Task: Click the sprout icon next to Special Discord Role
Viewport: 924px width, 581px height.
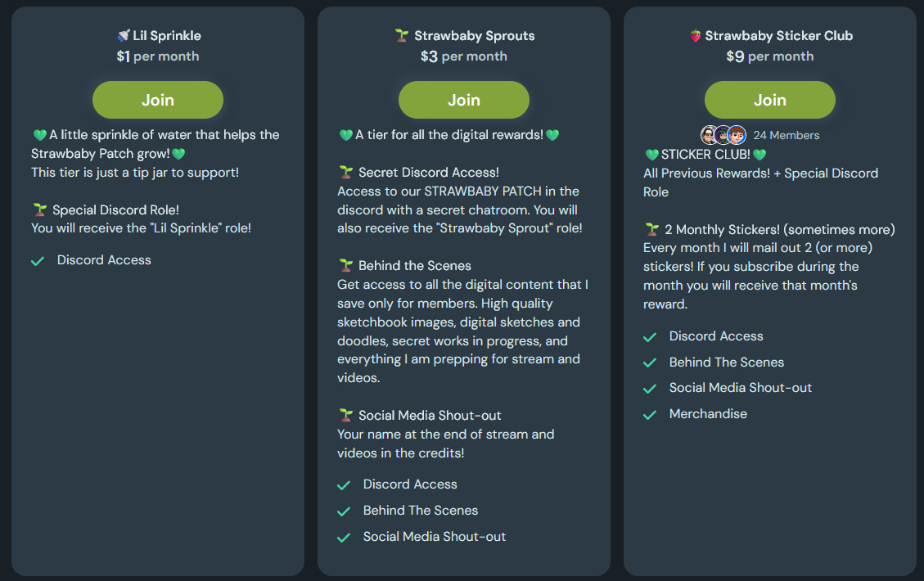Action: (x=38, y=209)
